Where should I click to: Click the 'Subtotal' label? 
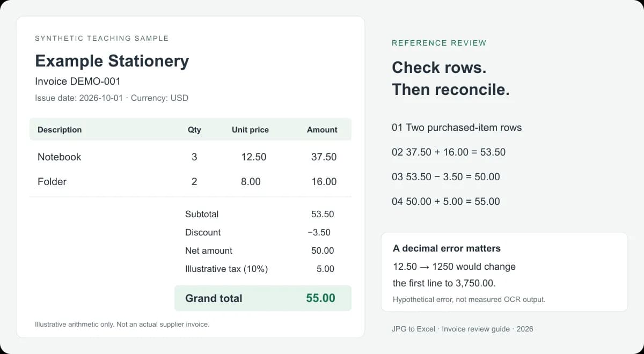tap(202, 214)
